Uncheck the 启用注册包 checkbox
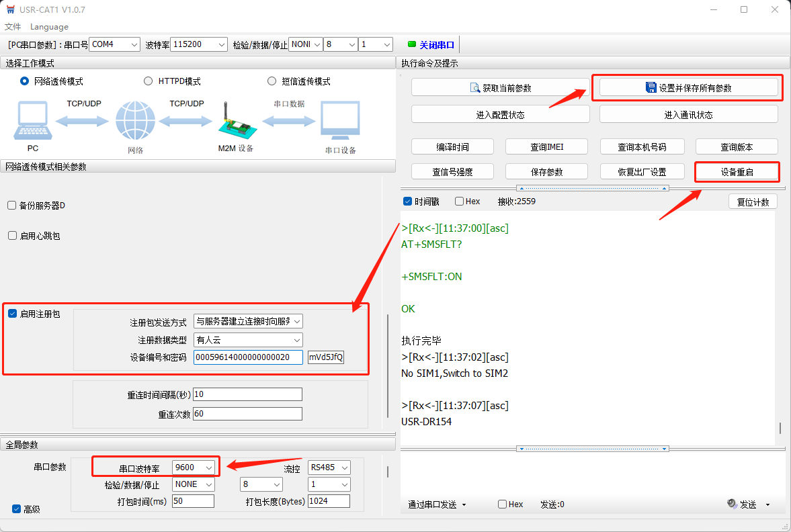 [12, 314]
